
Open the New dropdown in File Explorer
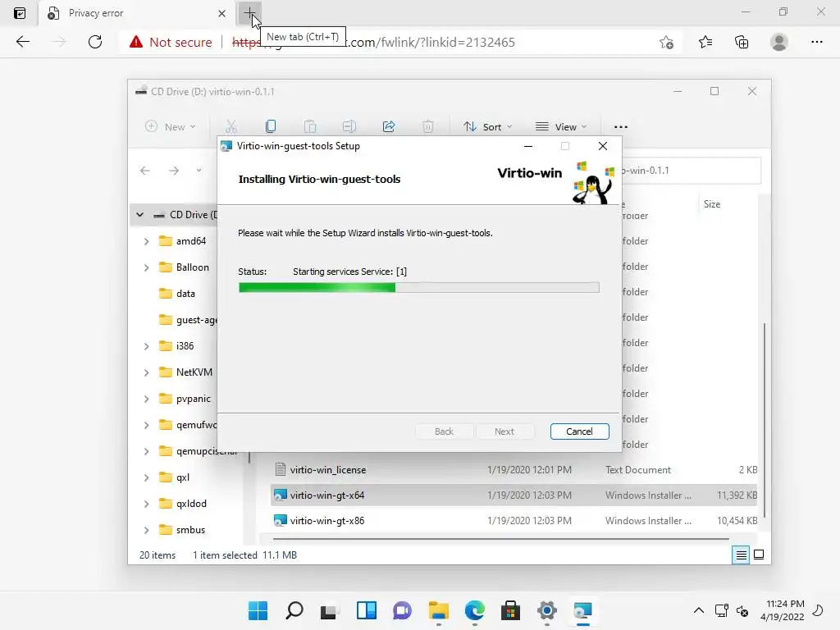point(171,126)
